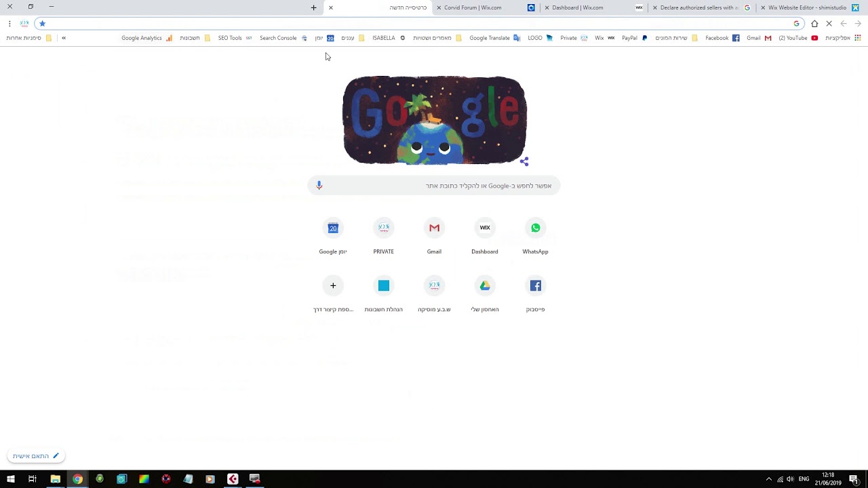Start voice search with the microphone icon
The height and width of the screenshot is (488, 868).
319,186
